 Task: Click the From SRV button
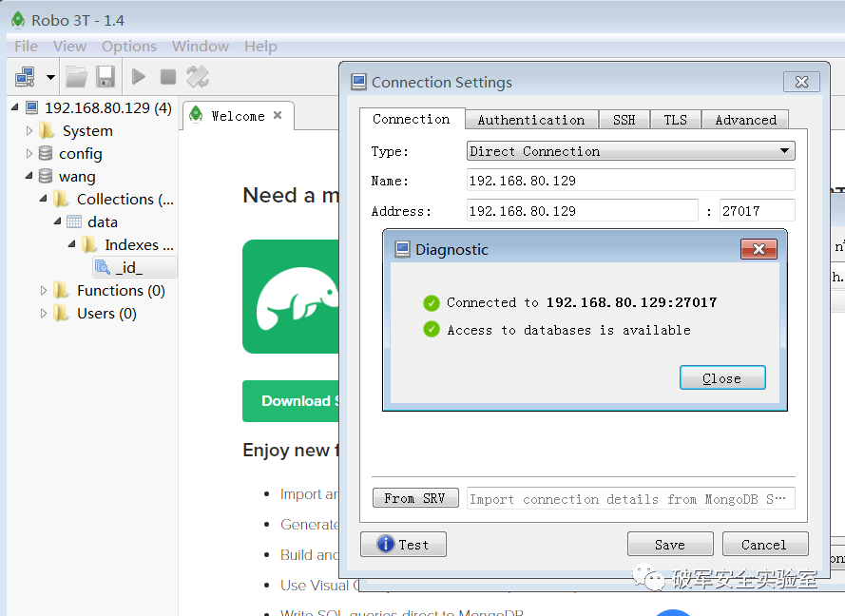[415, 498]
